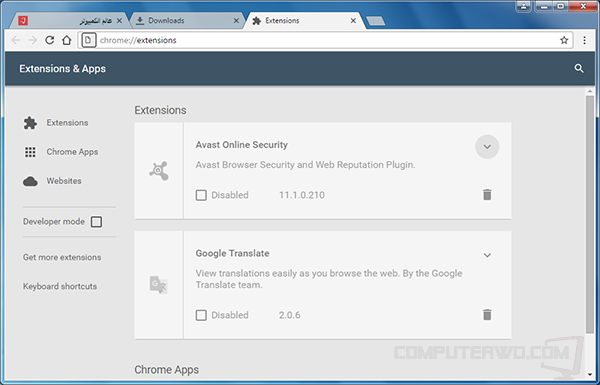This screenshot has height=385, width=600.
Task: Open the Keyboard shortcuts link
Action: [60, 286]
